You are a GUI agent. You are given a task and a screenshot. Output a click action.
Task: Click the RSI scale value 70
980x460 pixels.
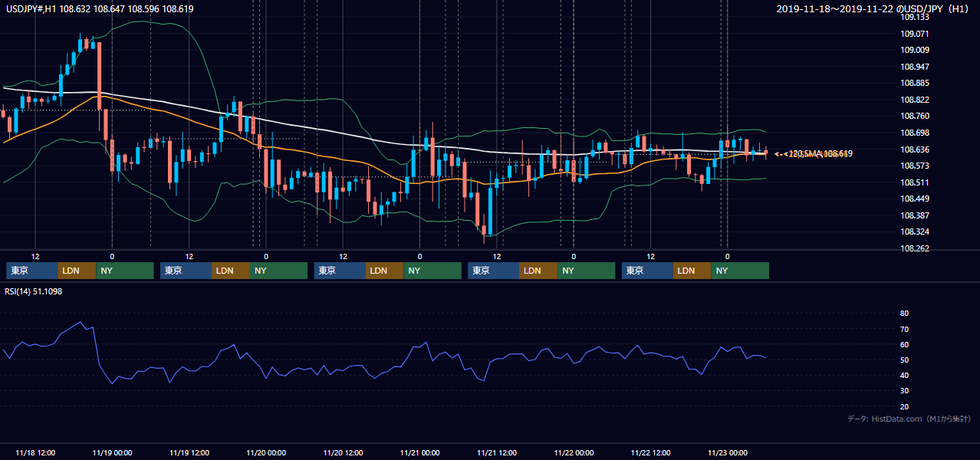(x=904, y=329)
